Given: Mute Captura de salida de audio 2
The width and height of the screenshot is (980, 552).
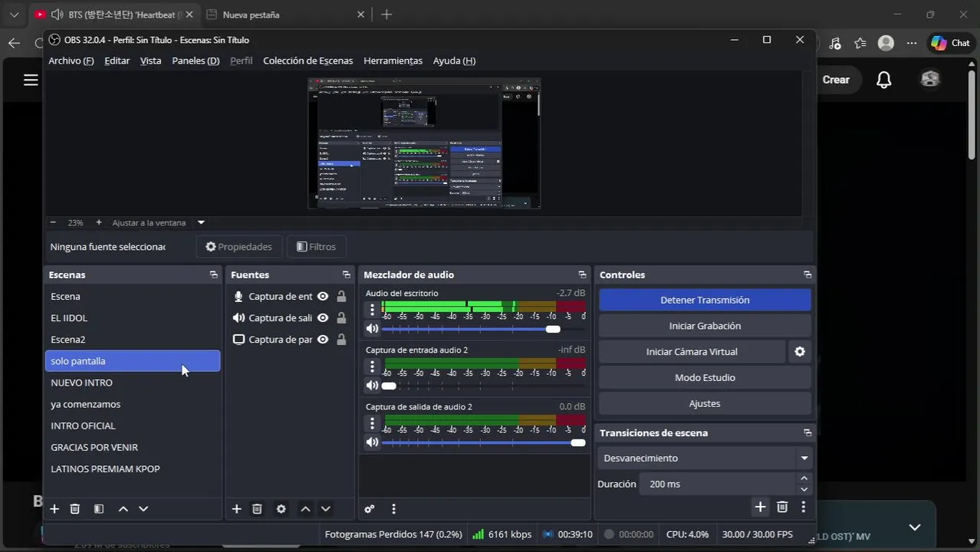Looking at the screenshot, I should (x=372, y=442).
